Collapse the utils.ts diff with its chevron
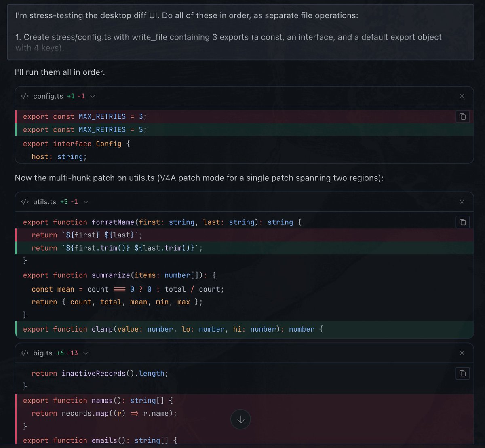Image resolution: width=485 pixels, height=448 pixels. (86, 202)
